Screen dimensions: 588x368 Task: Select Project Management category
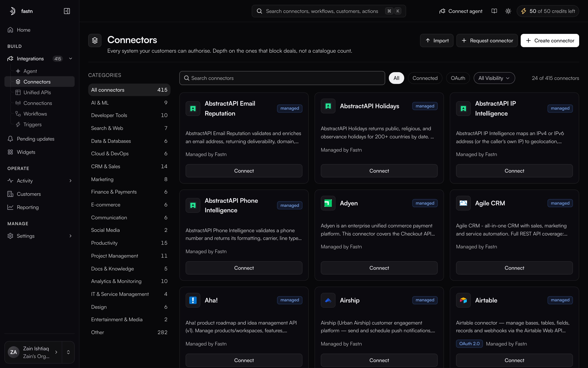pyautogui.click(x=129, y=256)
